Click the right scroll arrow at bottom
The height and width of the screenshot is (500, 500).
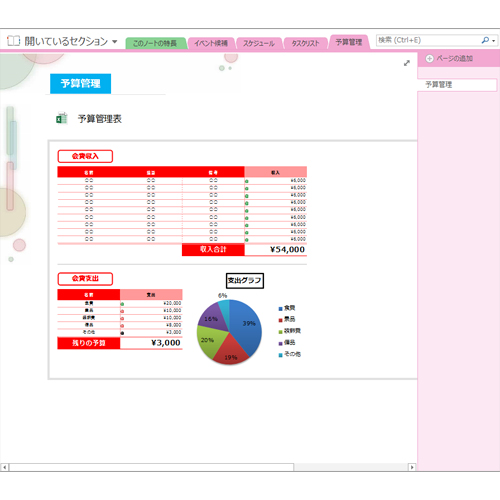(x=412, y=467)
